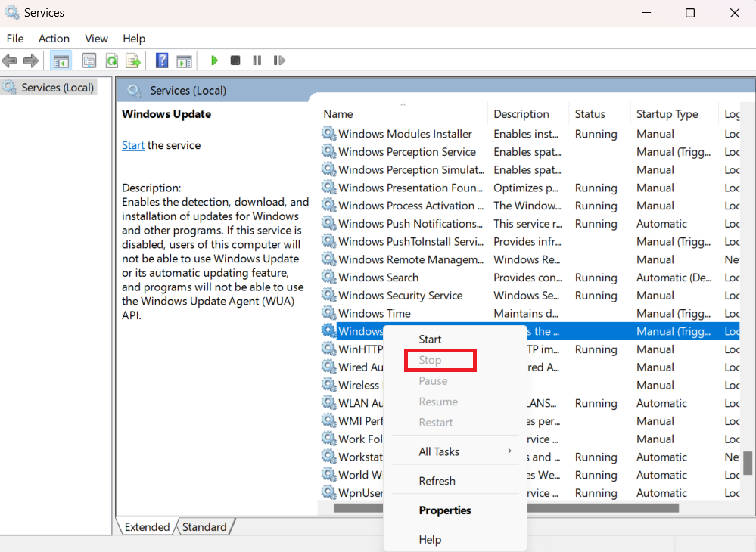Click the Export List toolbar icon
756x552 pixels.
(x=133, y=60)
